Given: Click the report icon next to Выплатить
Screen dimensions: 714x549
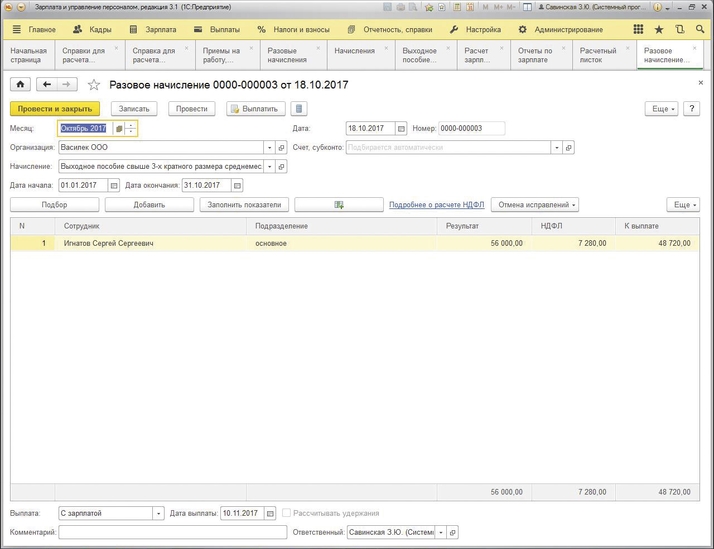Looking at the screenshot, I should 299,109.
